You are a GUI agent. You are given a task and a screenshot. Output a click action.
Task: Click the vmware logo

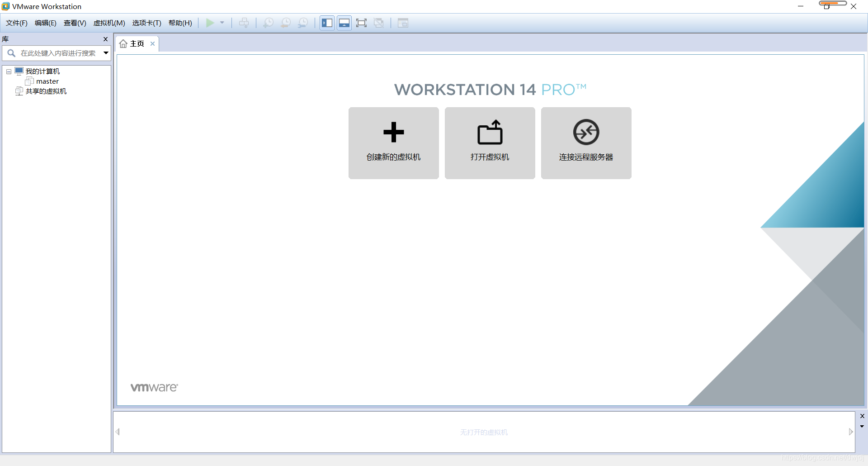(x=154, y=387)
